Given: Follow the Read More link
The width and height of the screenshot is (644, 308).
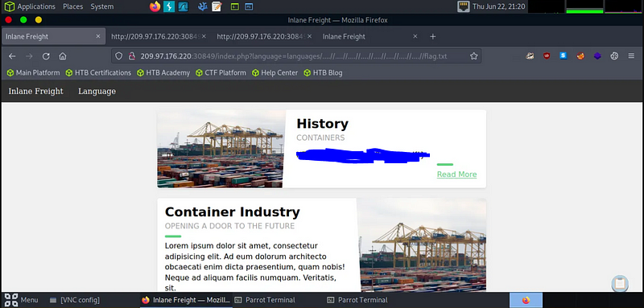Looking at the screenshot, I should click(x=456, y=175).
